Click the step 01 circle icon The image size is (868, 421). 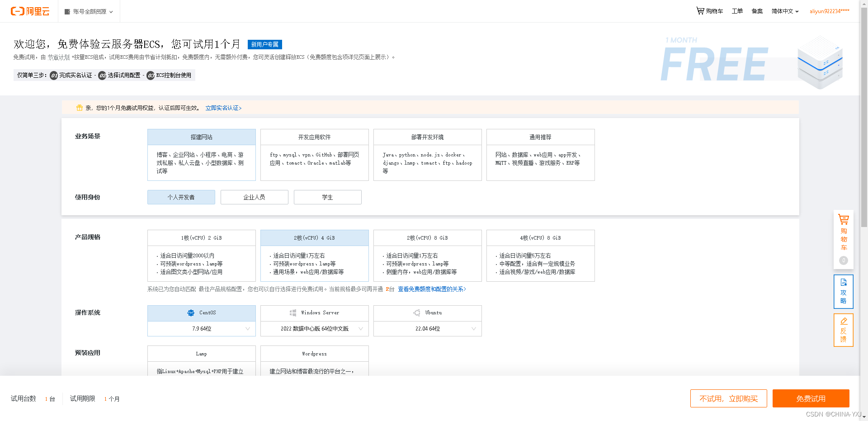click(54, 76)
